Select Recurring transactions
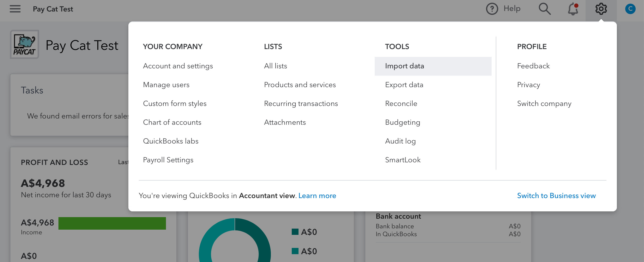This screenshot has width=644, height=262. point(301,104)
